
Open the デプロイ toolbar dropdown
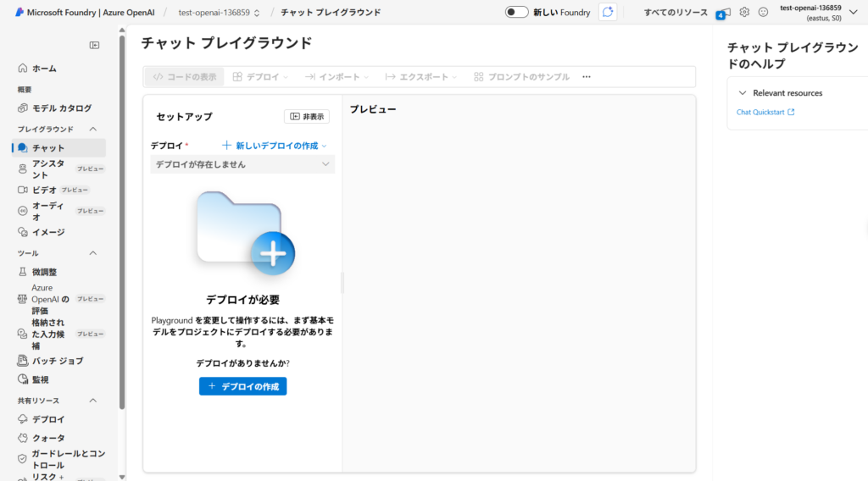(261, 77)
